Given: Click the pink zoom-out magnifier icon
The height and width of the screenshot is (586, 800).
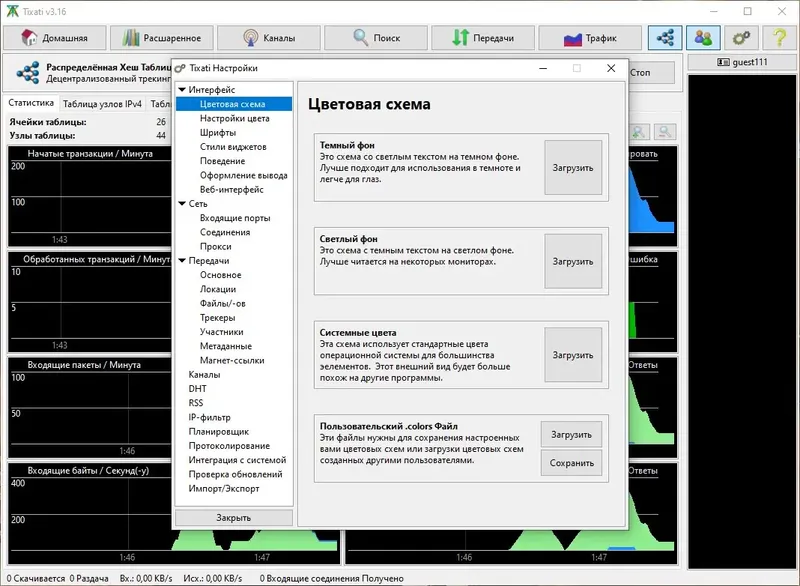Looking at the screenshot, I should pyautogui.click(x=665, y=132).
